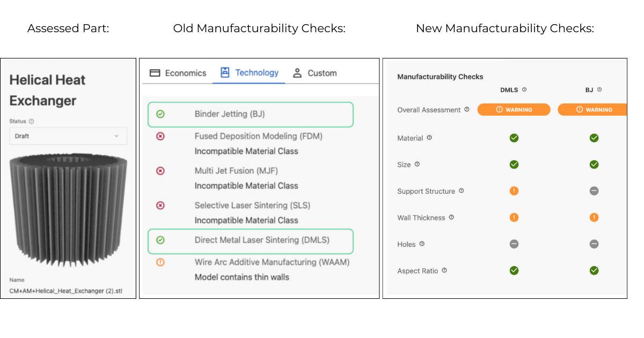Click the Size help icon
The height and width of the screenshot is (338, 644).
[x=417, y=164]
